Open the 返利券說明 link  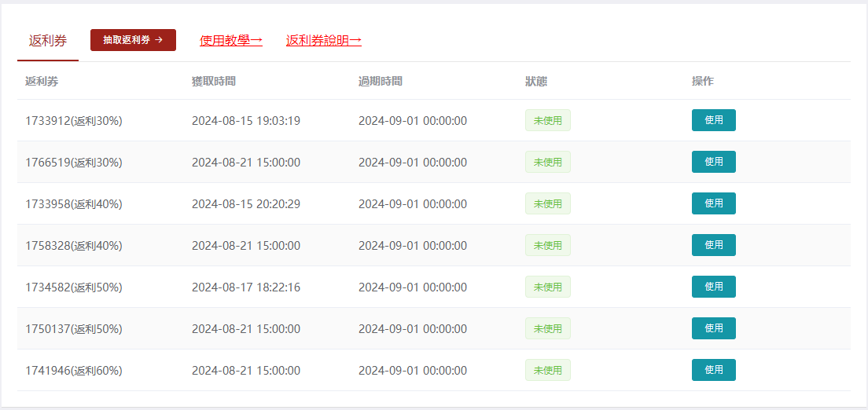click(x=323, y=40)
